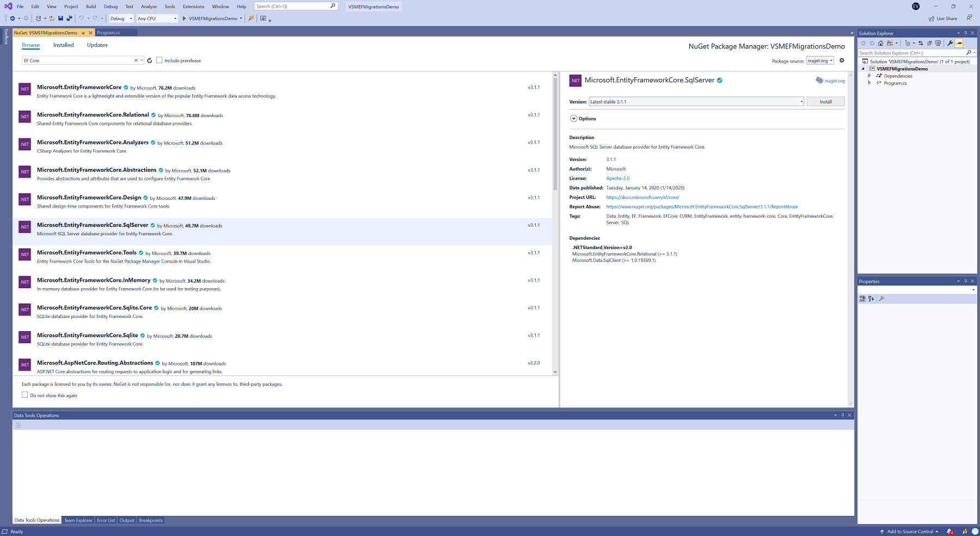Image resolution: width=980 pixels, height=536 pixels.
Task: Click the Solution Explorer Home icon
Action: 880,43
